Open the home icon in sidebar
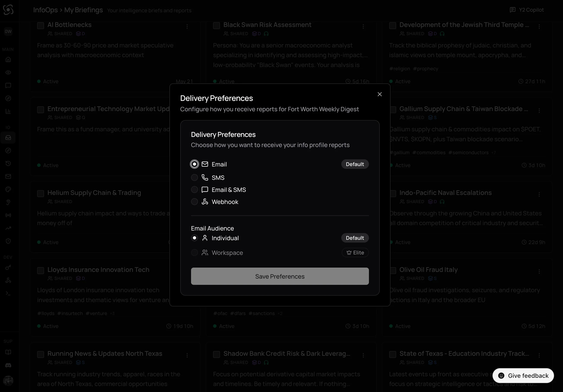 click(8, 60)
